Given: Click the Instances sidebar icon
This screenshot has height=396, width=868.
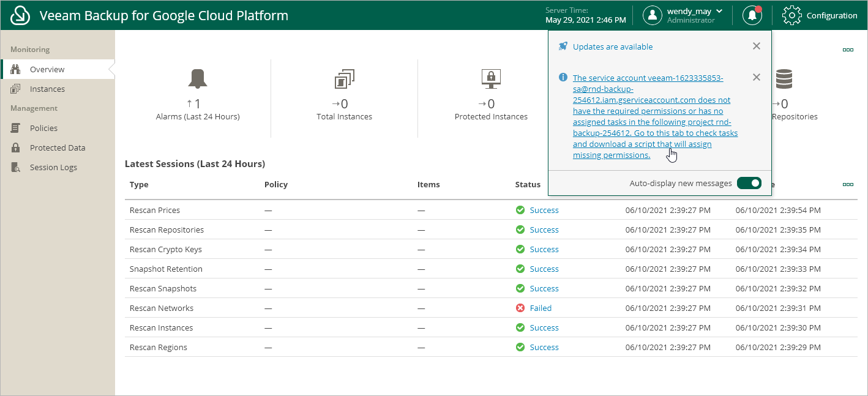Looking at the screenshot, I should pos(16,89).
